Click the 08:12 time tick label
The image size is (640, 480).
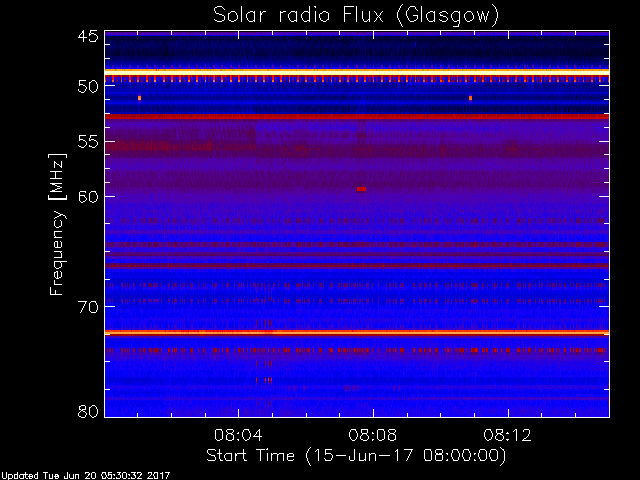507,435
